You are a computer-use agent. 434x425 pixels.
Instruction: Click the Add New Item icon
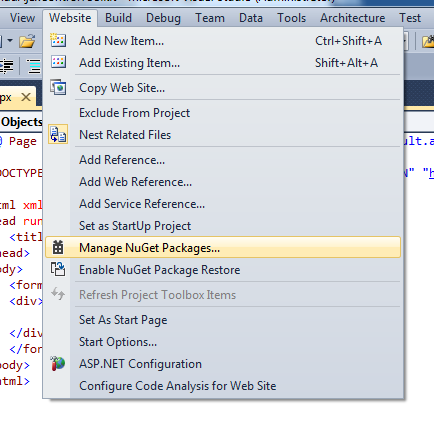[58, 40]
